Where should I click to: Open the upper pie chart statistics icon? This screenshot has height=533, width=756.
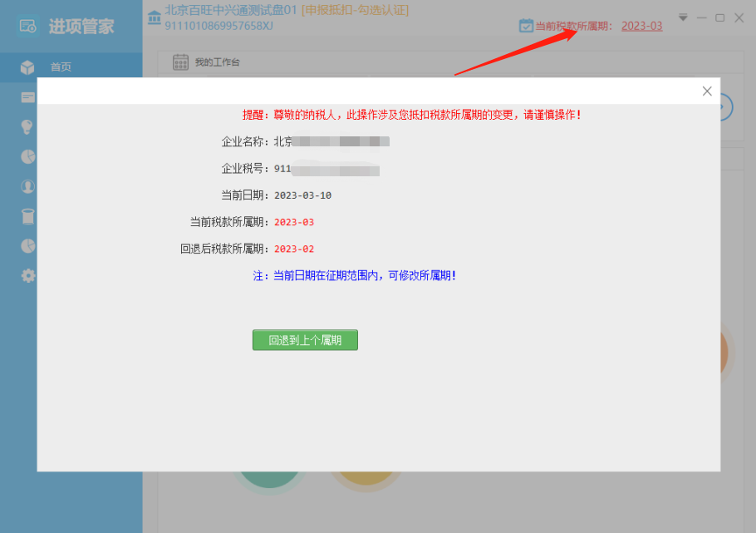(x=28, y=156)
